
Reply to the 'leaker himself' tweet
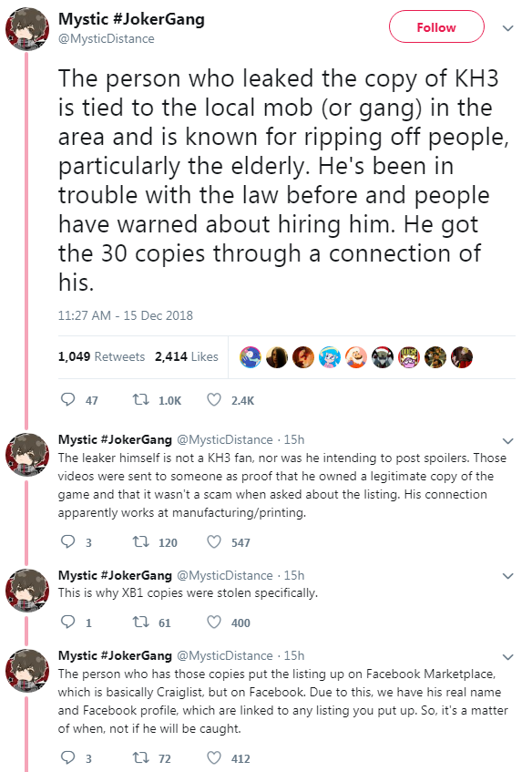click(67, 541)
